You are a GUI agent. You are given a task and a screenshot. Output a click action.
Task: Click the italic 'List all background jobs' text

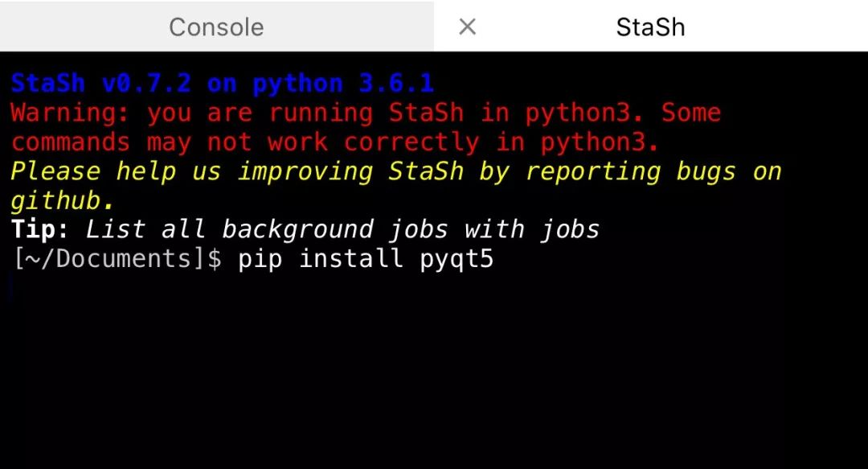tap(267, 229)
